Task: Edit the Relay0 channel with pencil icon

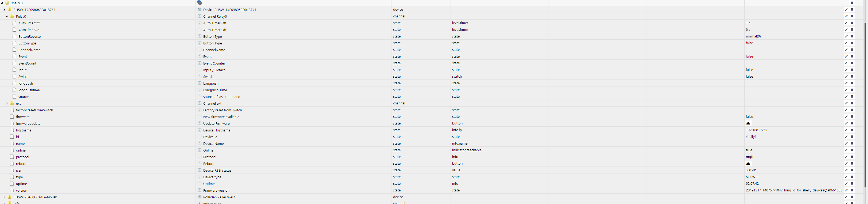Action: point(846,16)
